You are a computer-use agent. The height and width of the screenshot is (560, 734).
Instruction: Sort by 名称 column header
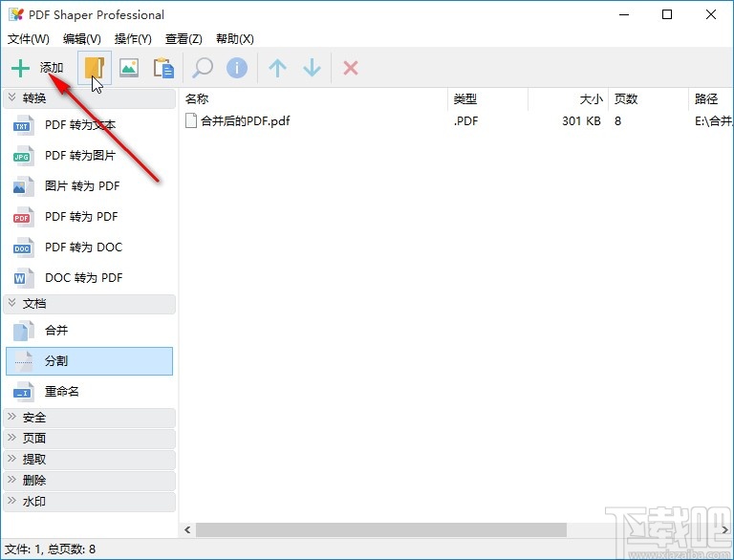tap(197, 98)
